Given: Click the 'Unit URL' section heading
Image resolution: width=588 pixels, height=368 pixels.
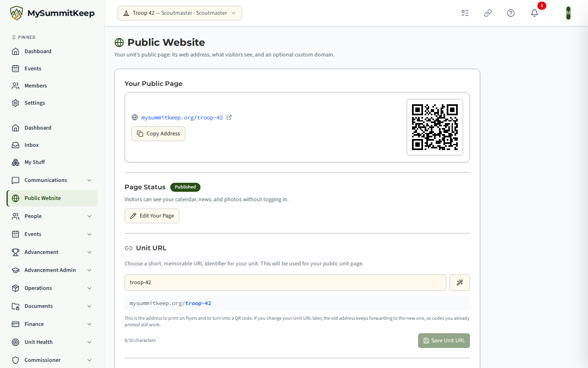Looking at the screenshot, I should (x=151, y=248).
